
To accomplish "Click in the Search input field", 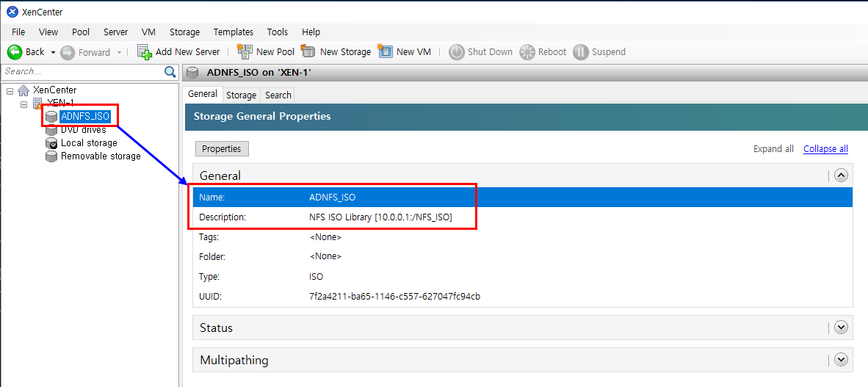I will [83, 71].
